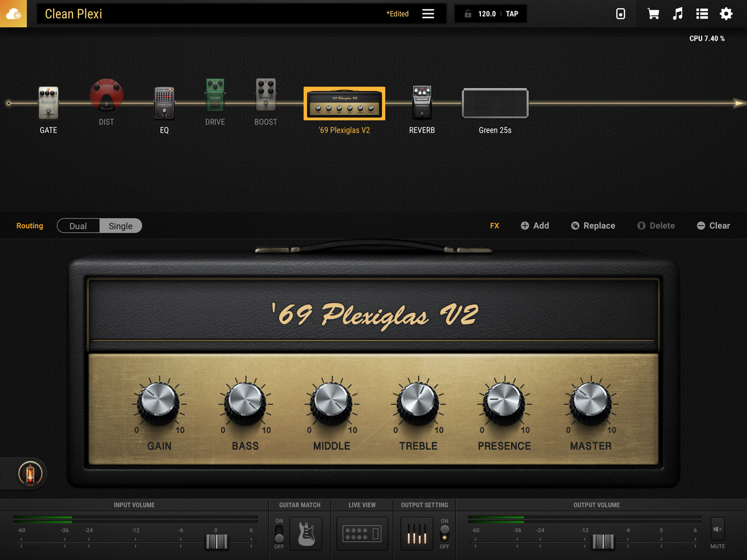
Task: Click the PRESENCE knob
Action: click(x=504, y=402)
